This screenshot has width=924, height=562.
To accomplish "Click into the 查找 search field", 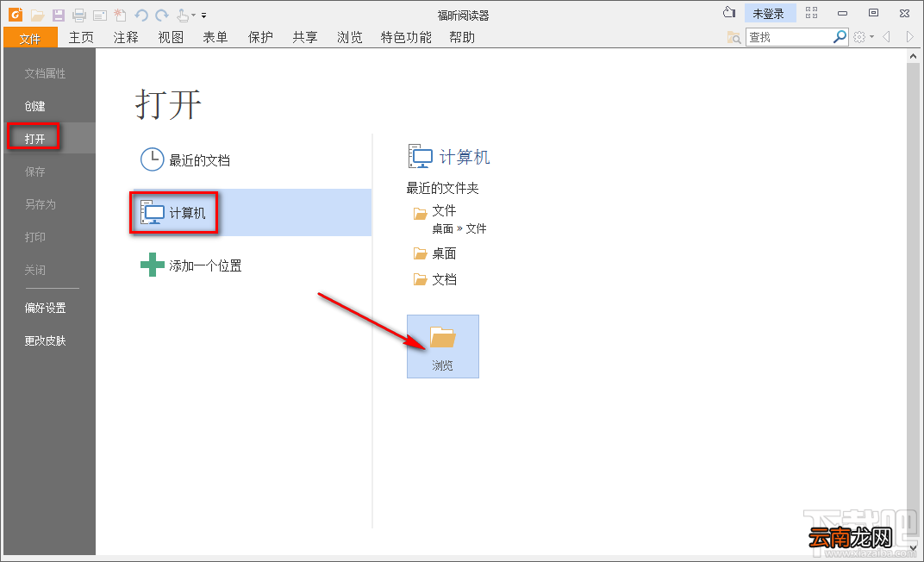I will coord(789,37).
